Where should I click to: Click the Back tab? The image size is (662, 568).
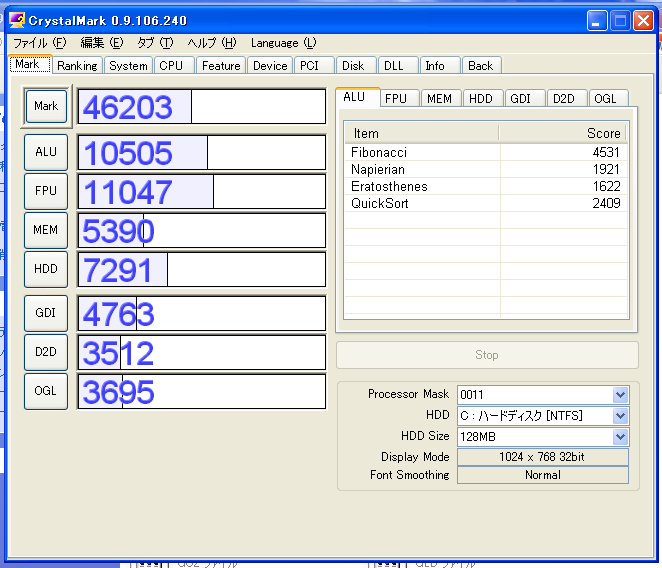point(482,66)
